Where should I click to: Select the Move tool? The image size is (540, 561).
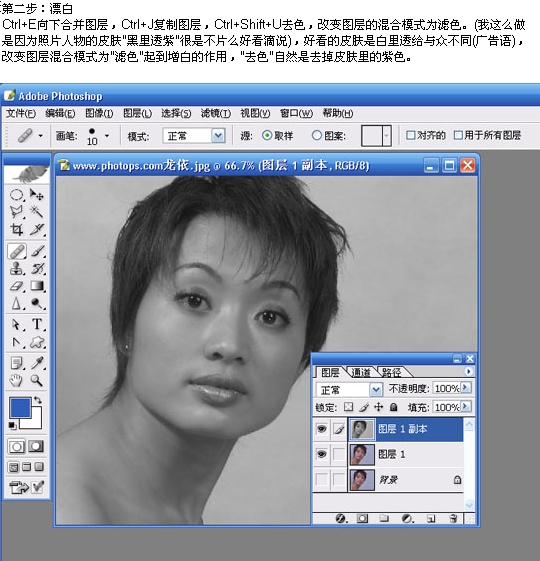tap(36, 195)
